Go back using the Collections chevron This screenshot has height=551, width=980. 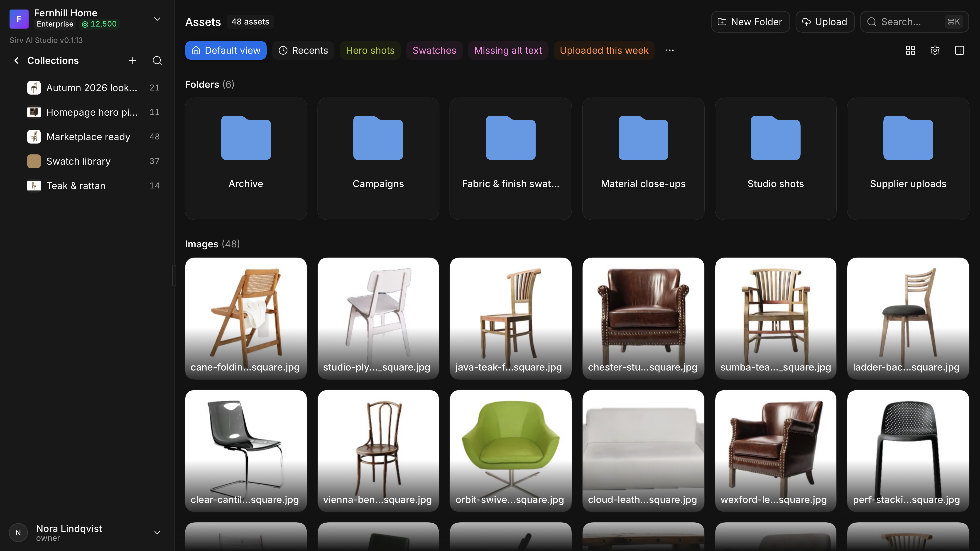click(x=16, y=61)
